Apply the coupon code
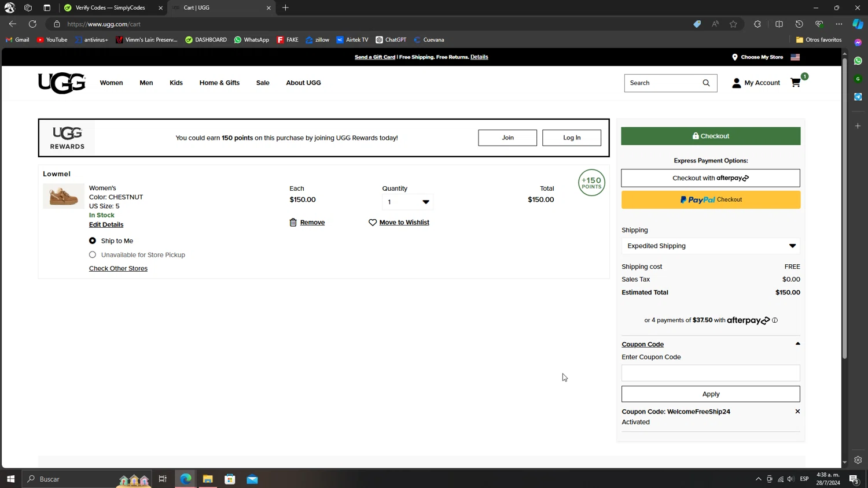Viewport: 868px width, 488px height. 711,394
